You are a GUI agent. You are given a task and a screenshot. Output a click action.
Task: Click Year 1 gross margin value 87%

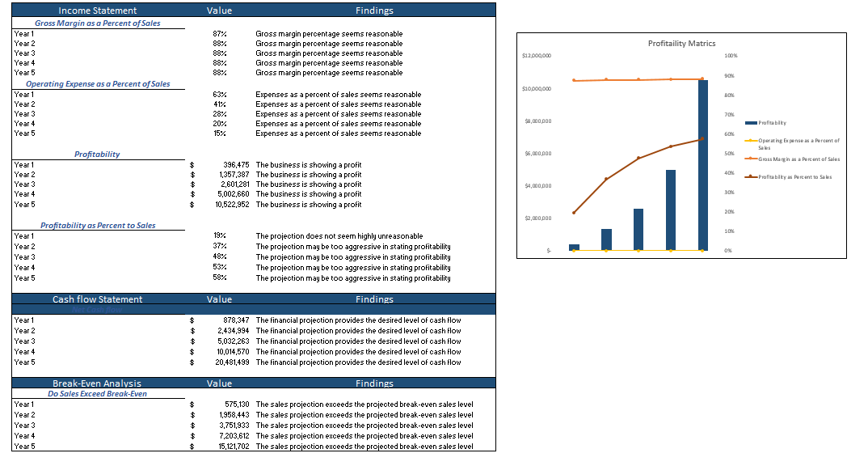(219, 34)
